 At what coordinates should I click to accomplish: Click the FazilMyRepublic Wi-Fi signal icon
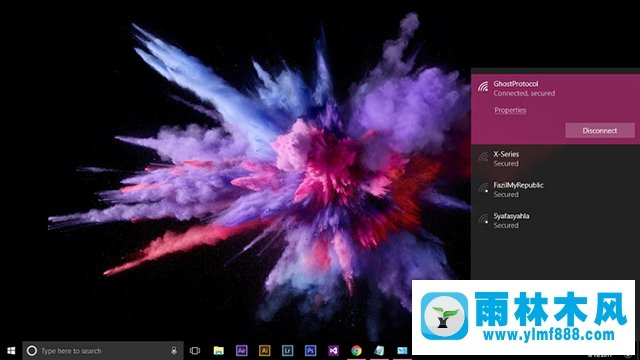[x=483, y=188]
